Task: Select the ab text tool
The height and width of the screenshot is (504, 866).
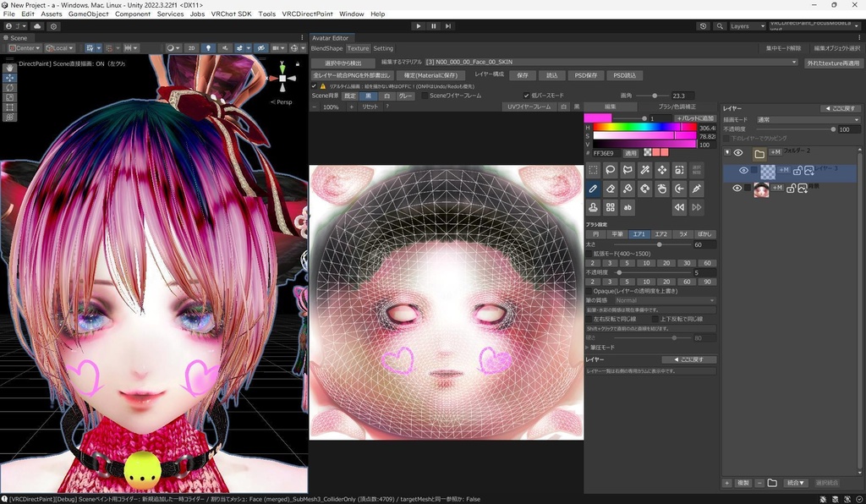Action: [628, 207]
